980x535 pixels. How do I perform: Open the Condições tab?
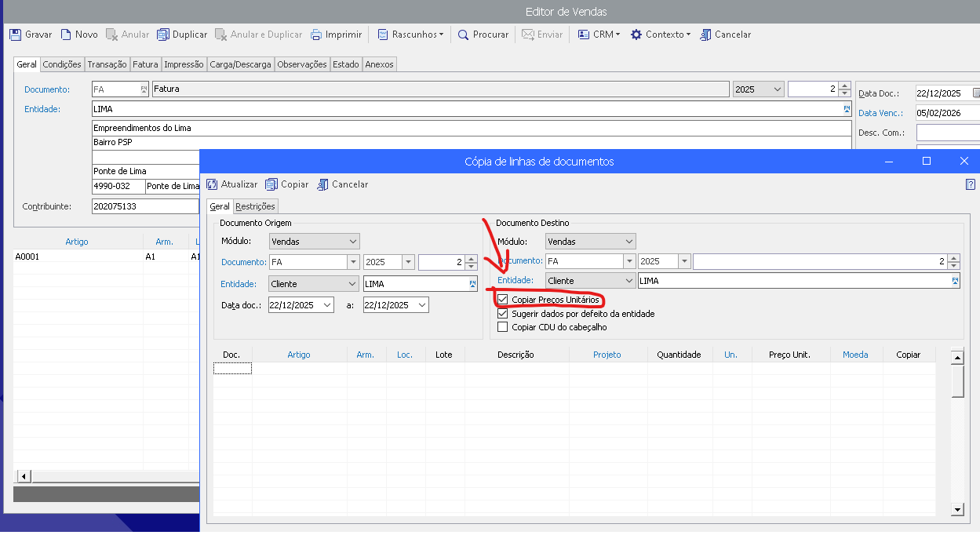point(62,64)
